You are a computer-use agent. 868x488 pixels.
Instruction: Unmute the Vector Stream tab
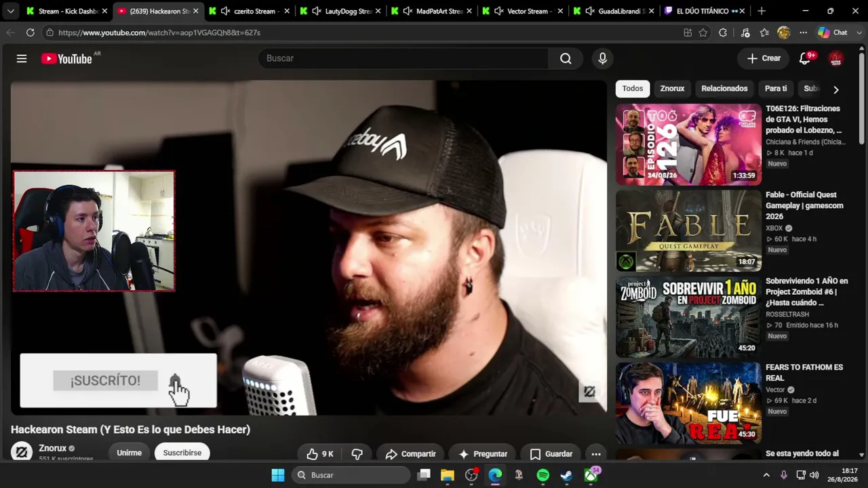tap(499, 11)
